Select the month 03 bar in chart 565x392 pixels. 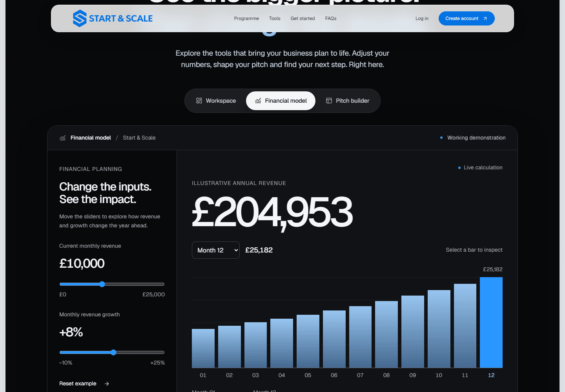click(255, 345)
